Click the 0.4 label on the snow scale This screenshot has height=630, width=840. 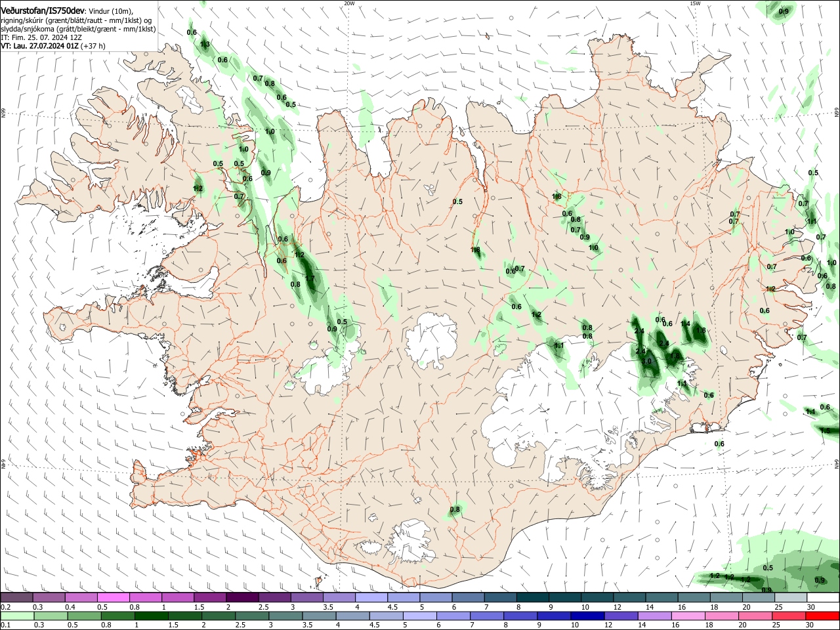[70, 607]
